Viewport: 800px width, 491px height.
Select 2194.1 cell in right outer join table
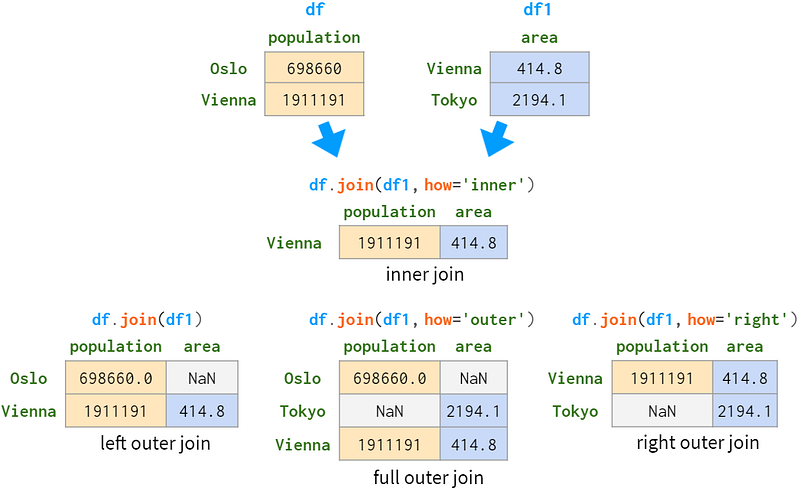tap(745, 411)
